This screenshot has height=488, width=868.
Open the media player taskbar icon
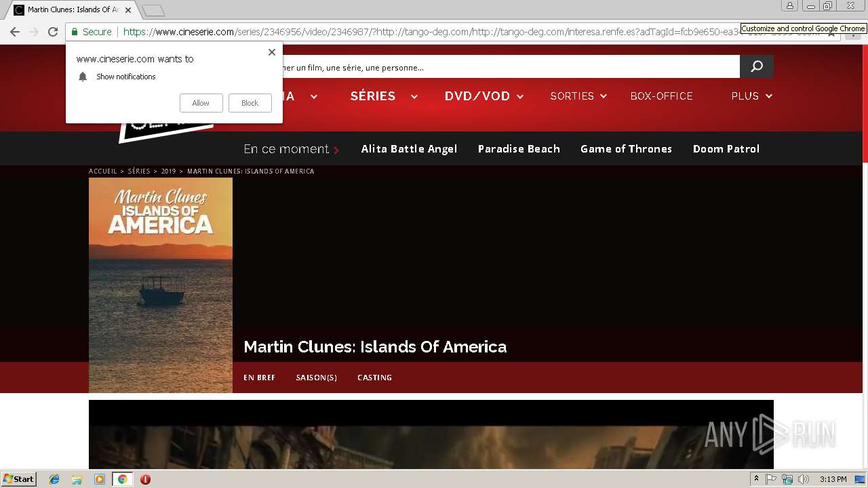click(x=100, y=479)
